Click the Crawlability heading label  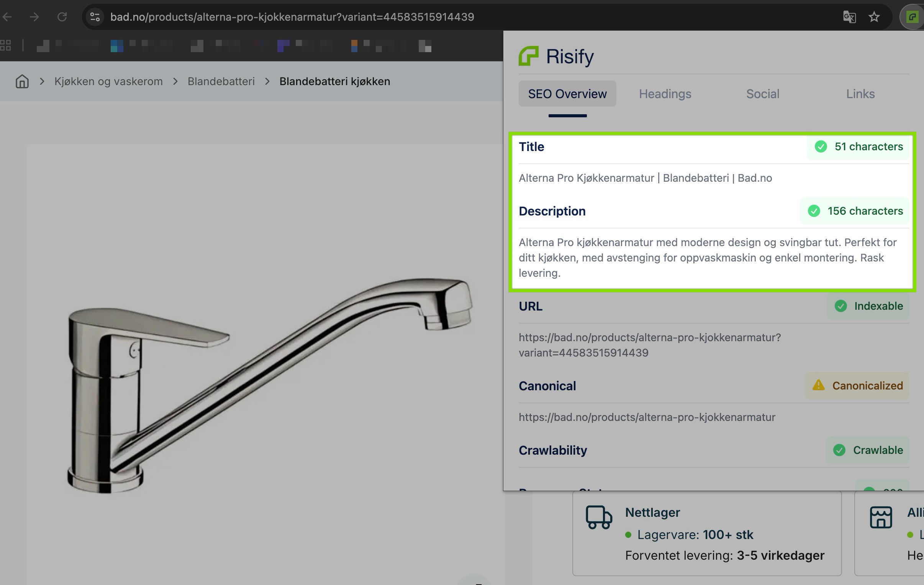552,450
